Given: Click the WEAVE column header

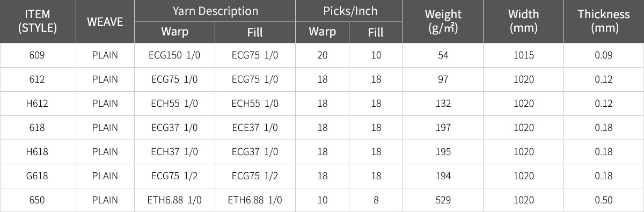Looking at the screenshot, I should tap(105, 21).
